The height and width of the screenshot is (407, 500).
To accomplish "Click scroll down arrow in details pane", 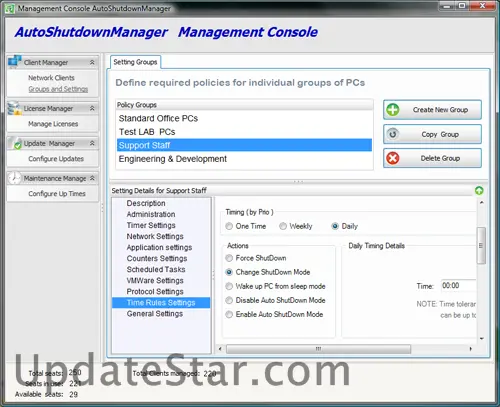I will pos(481,338).
